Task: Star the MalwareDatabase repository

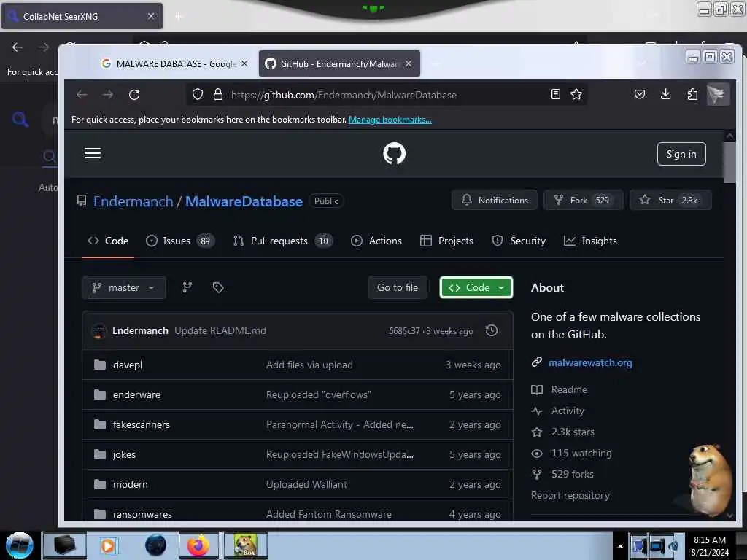Action: tap(670, 200)
